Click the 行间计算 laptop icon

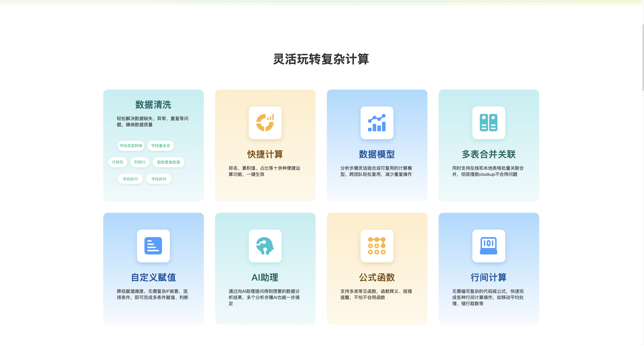pyautogui.click(x=489, y=246)
